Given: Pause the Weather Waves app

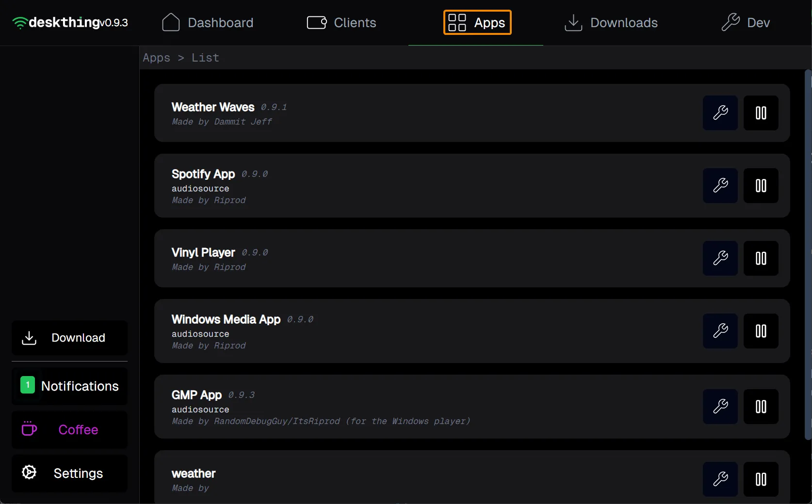Looking at the screenshot, I should coord(761,113).
